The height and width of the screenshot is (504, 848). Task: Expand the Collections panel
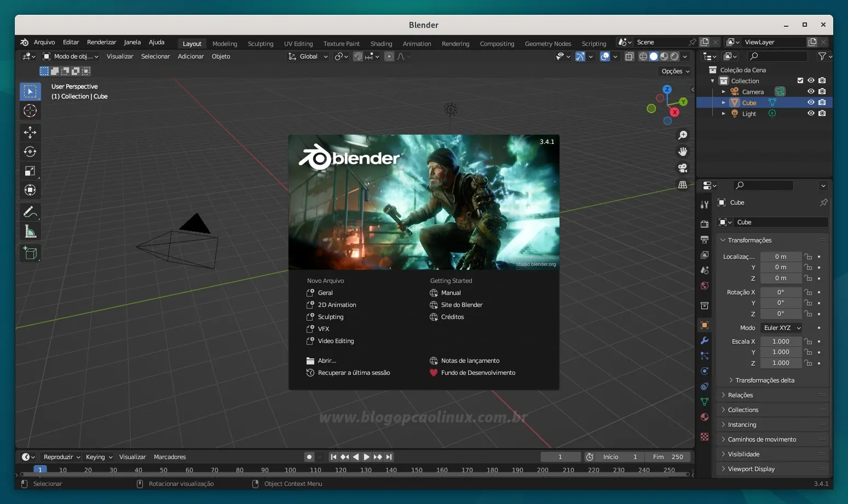(773, 410)
